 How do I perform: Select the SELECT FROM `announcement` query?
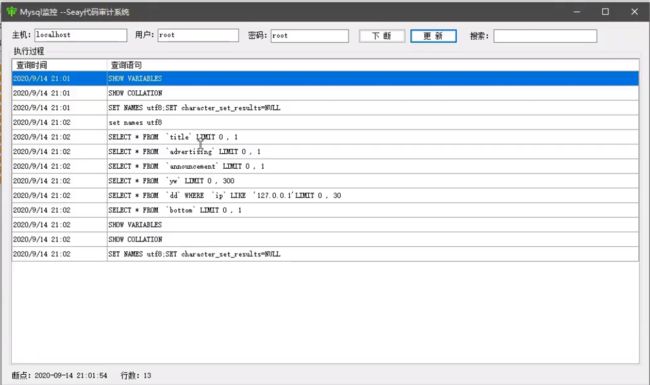point(325,166)
